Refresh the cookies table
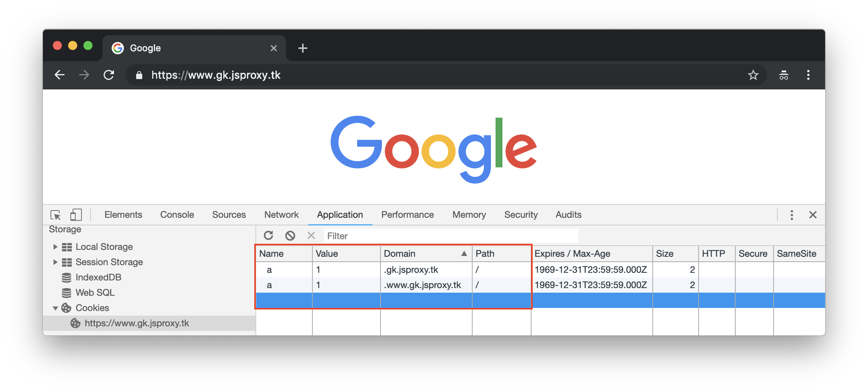The height and width of the screenshot is (392, 868). (268, 236)
